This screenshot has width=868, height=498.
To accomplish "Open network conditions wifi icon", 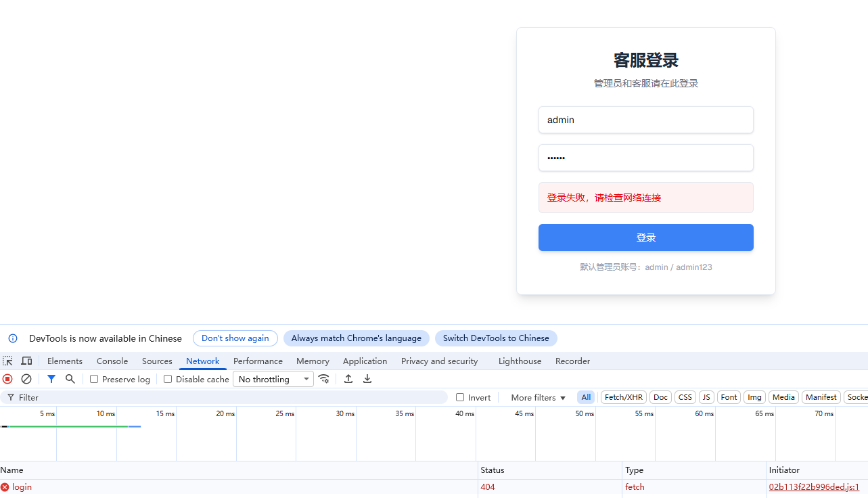I will click(x=324, y=379).
